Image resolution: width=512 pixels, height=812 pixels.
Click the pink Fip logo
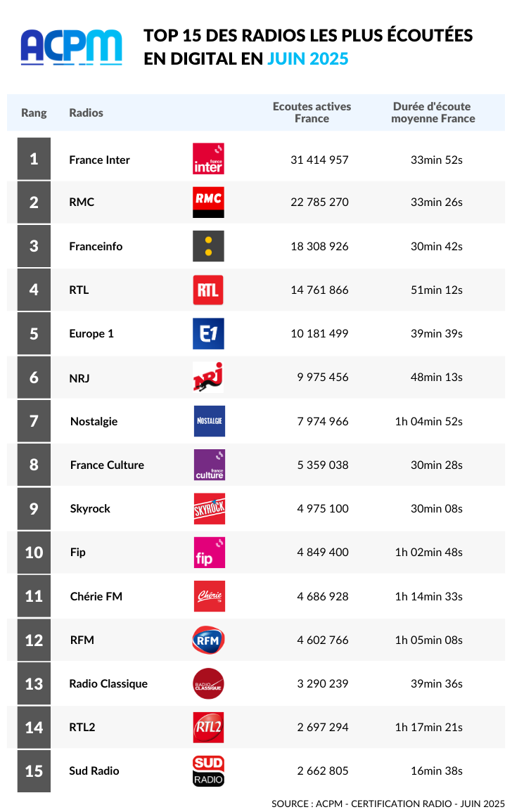pyautogui.click(x=210, y=552)
